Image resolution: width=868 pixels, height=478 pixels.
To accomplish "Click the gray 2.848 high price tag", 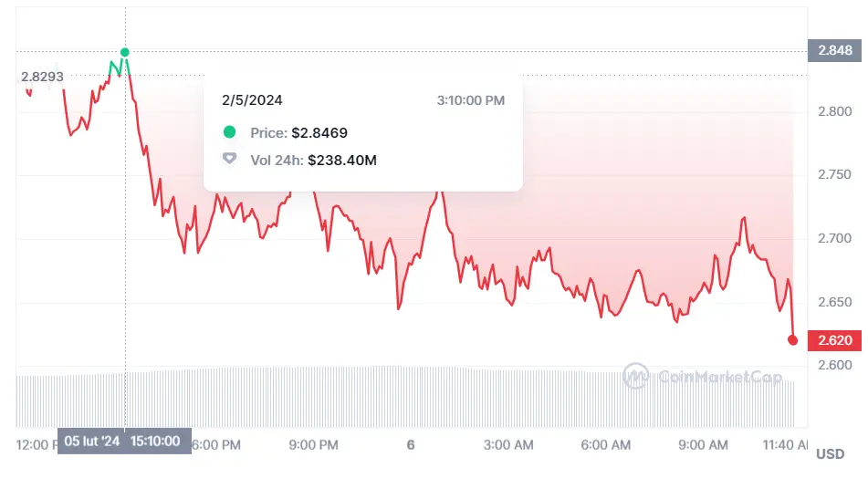I will (x=835, y=51).
